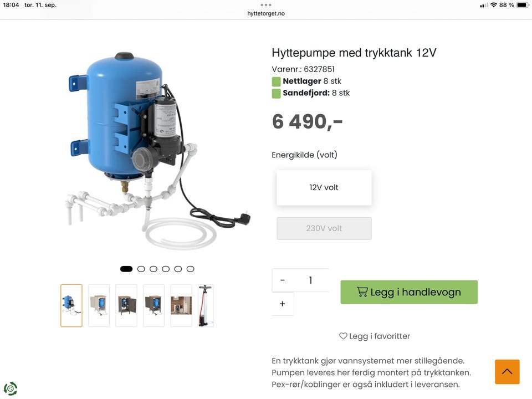Decrease quantity with the minus button
The height and width of the screenshot is (399, 532).
(x=282, y=280)
